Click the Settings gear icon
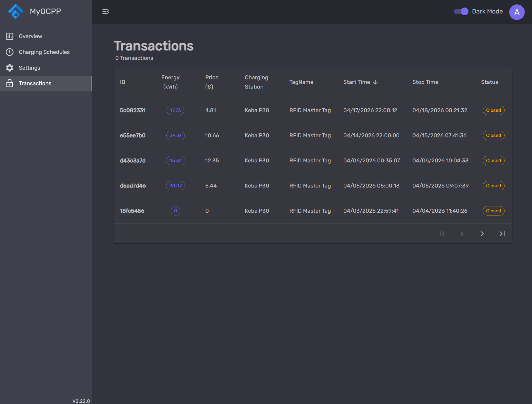Image resolution: width=532 pixels, height=404 pixels. 10,68
